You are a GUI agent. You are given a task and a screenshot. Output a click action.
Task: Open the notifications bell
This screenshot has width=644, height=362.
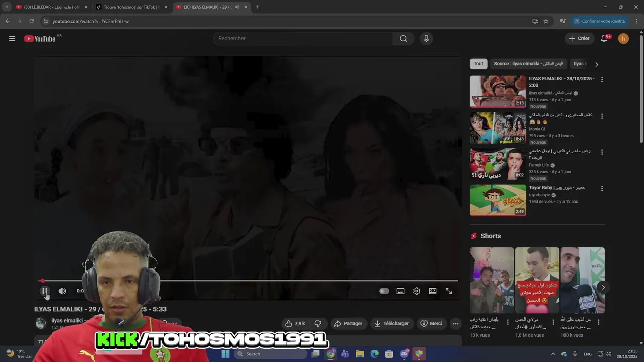pos(605,39)
